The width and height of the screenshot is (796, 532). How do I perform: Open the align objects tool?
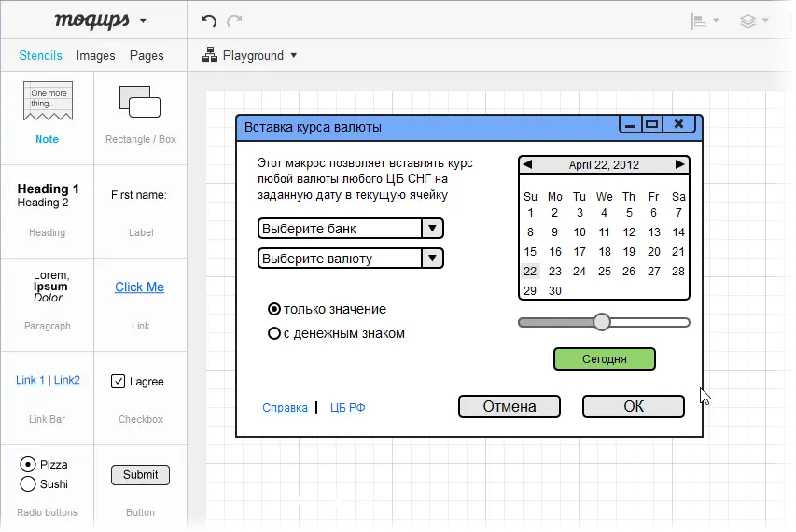pos(699,21)
